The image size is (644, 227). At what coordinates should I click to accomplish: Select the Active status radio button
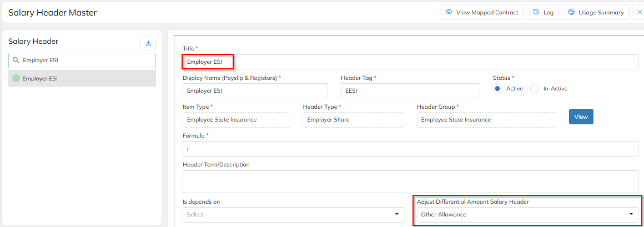click(497, 88)
